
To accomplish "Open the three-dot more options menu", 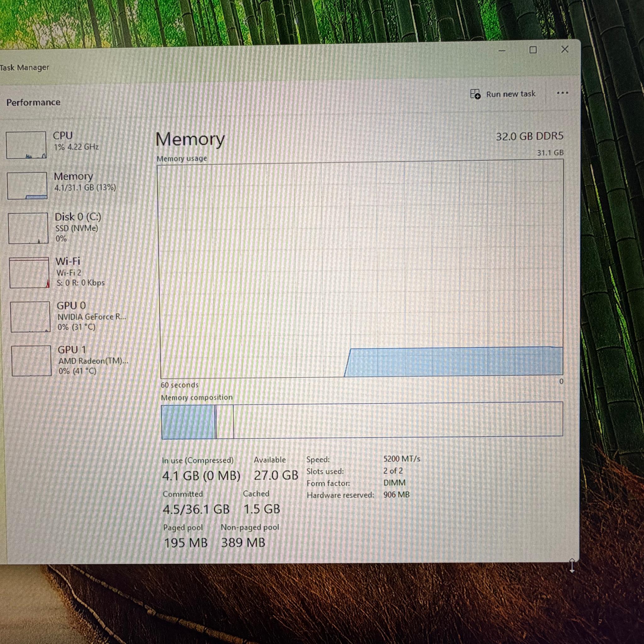I will 562,93.
